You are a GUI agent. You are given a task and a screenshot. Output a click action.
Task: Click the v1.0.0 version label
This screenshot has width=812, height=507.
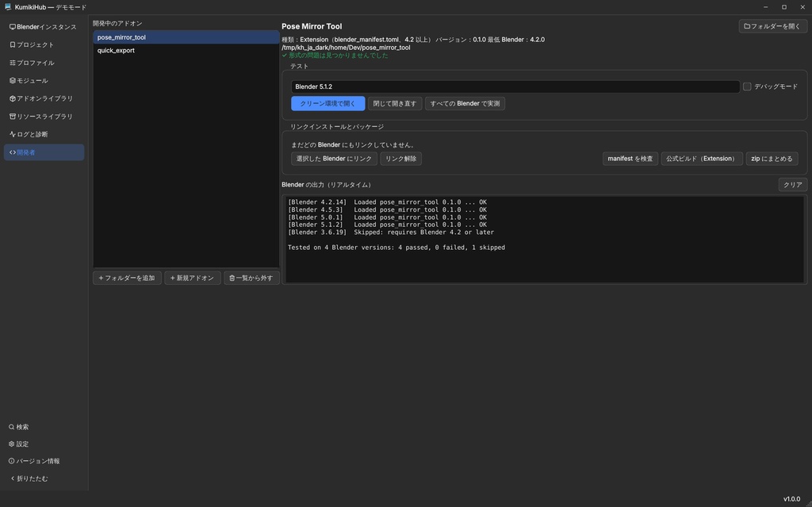tap(791, 499)
